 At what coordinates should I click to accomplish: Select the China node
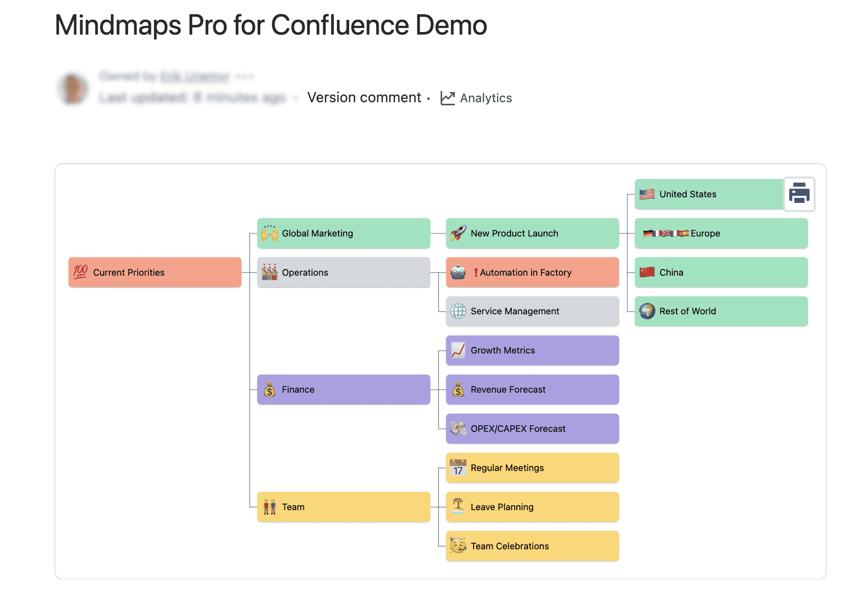[721, 272]
